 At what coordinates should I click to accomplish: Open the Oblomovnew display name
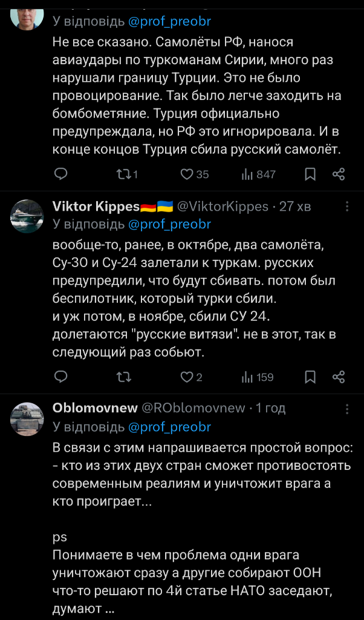(x=95, y=408)
